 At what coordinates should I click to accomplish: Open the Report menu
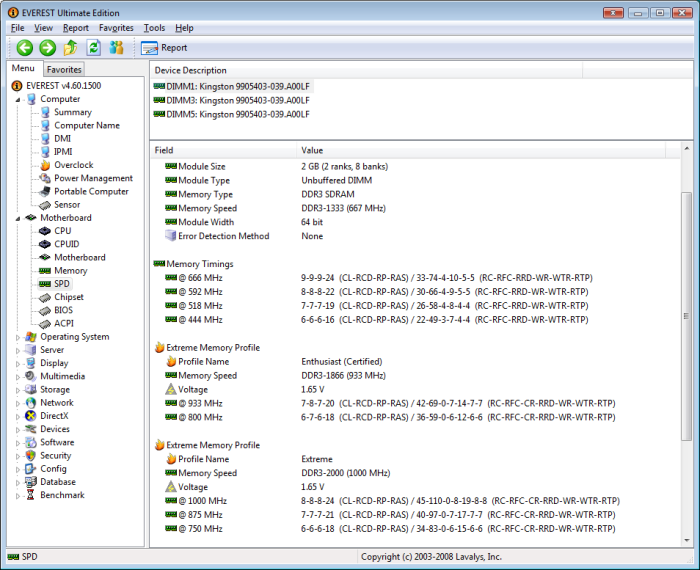75,28
